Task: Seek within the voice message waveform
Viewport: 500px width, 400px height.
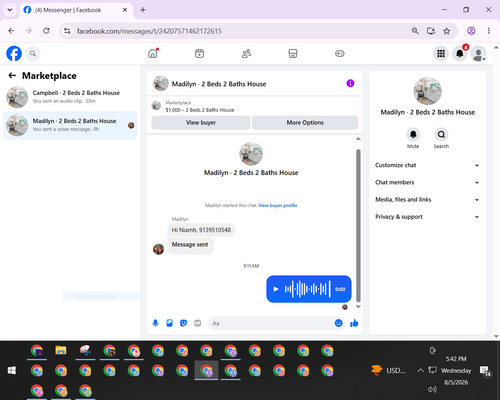Action: 307,289
